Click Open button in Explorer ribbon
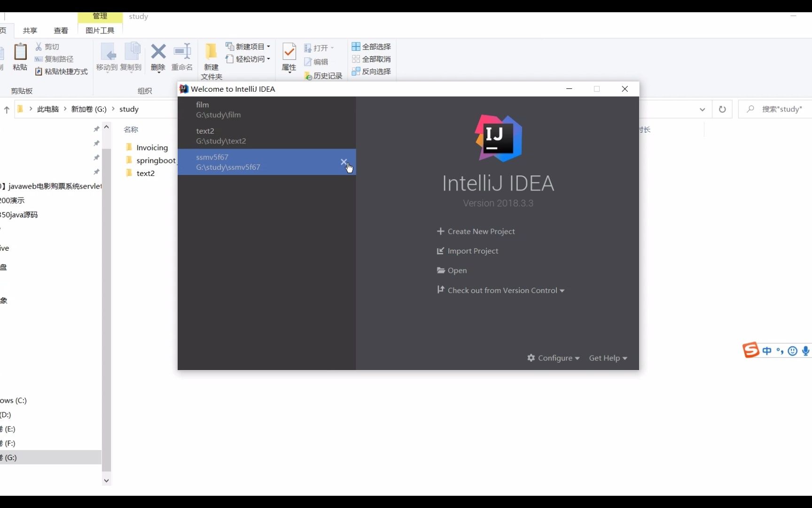The image size is (812, 508). (319, 48)
